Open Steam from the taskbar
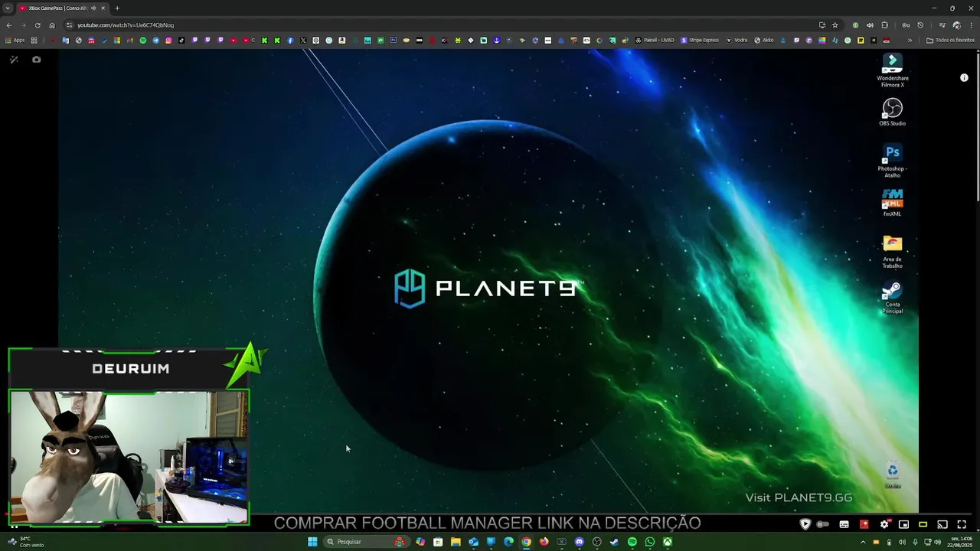Screen dimensions: 980x551 coord(614,542)
